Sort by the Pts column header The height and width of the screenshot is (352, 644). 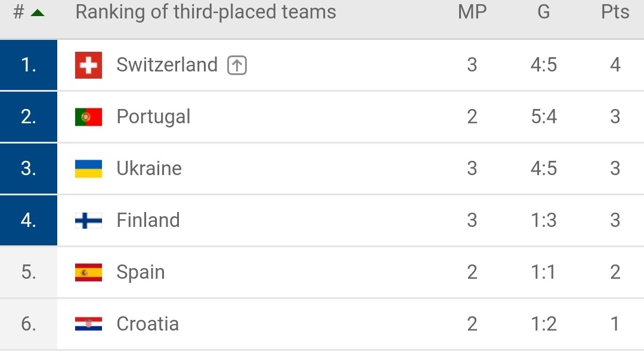click(x=615, y=12)
